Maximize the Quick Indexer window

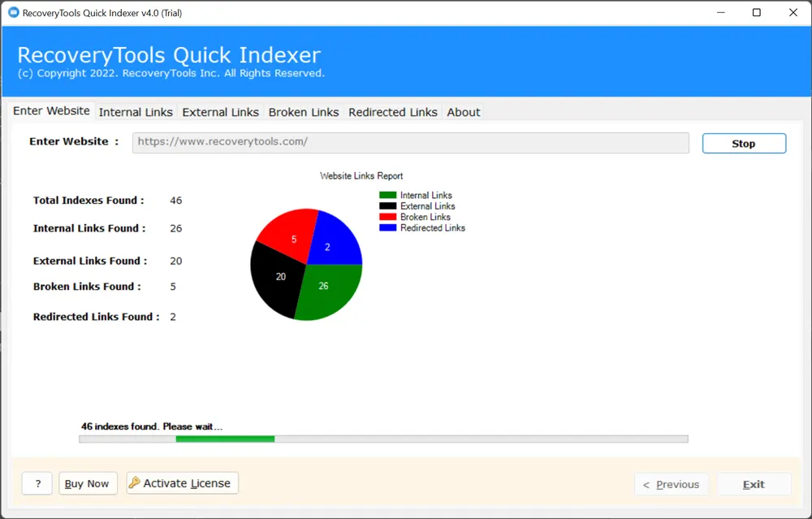coord(757,12)
